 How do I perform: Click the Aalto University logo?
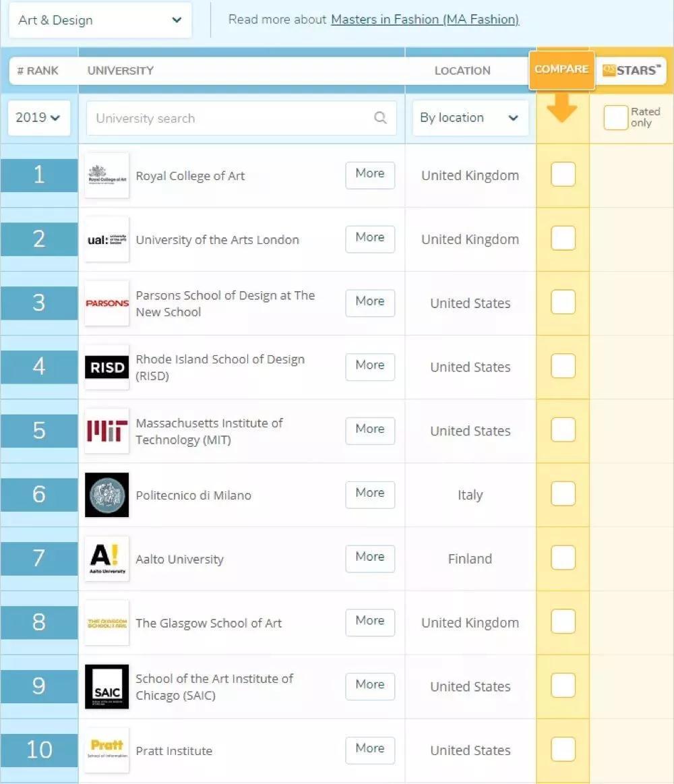tap(106, 559)
